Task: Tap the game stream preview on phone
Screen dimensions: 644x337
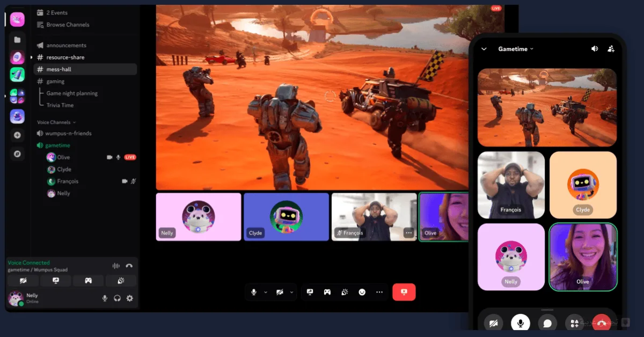Action: click(x=547, y=107)
